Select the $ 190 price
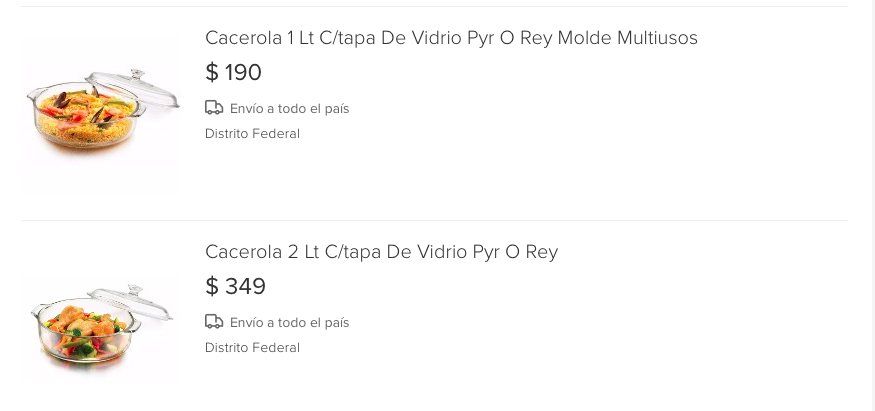Viewport: 875px width, 411px height. point(234,73)
